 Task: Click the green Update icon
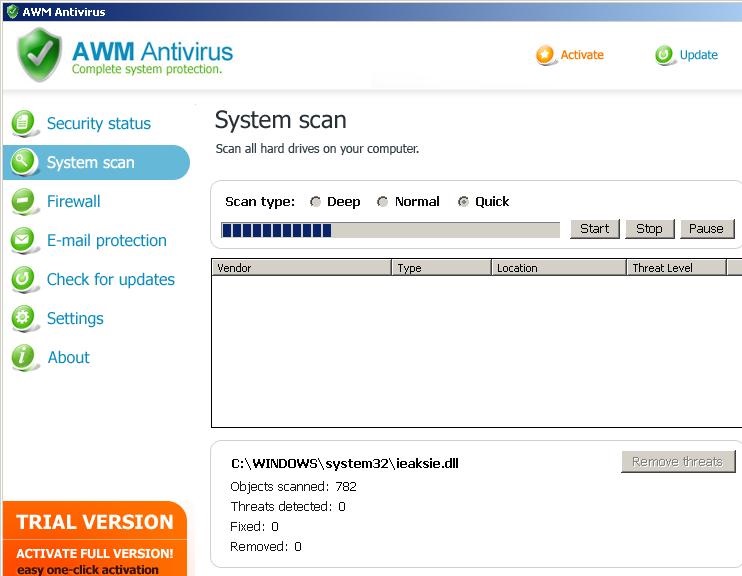665,55
